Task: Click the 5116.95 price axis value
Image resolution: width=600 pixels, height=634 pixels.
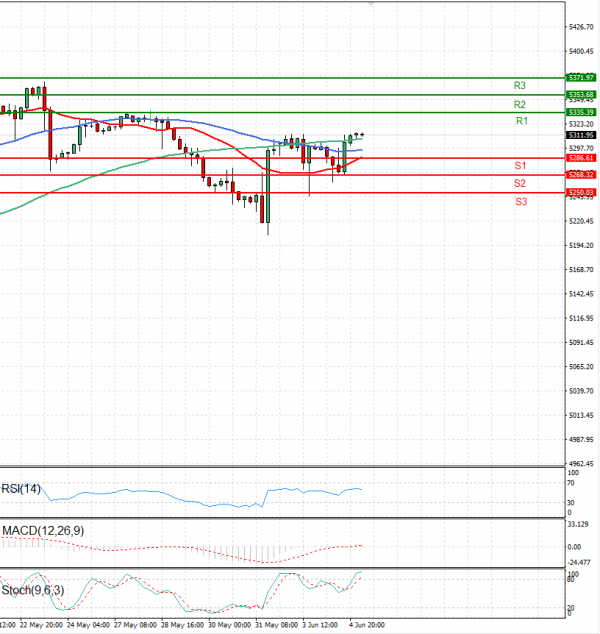Action: coord(581,318)
